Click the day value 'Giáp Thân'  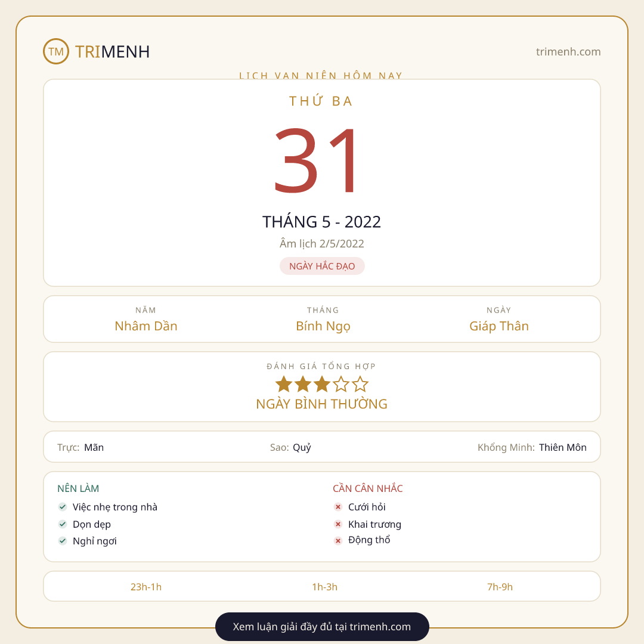coord(499,326)
